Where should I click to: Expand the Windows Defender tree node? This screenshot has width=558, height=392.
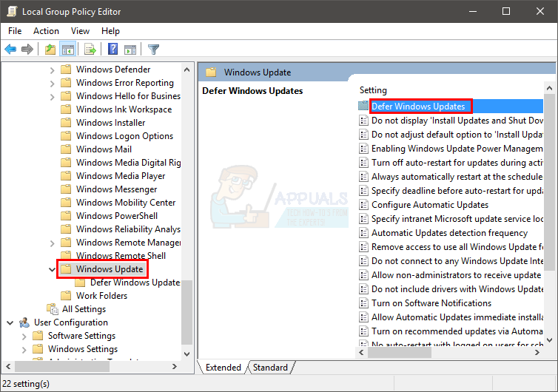(x=53, y=70)
